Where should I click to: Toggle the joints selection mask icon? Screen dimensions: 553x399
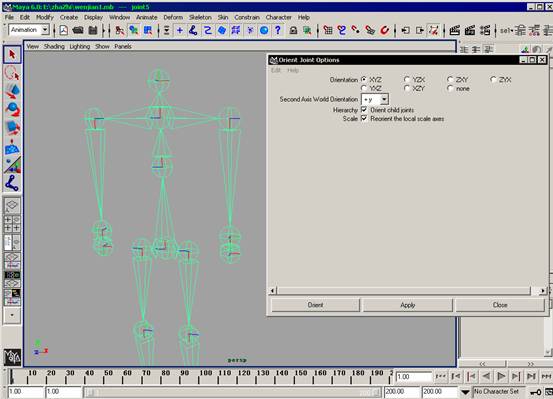193,30
